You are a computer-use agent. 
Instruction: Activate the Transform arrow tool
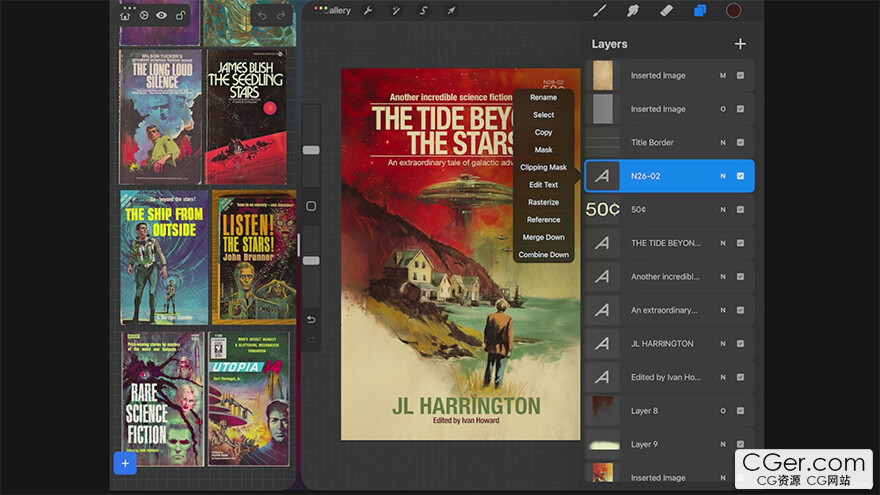pyautogui.click(x=451, y=11)
